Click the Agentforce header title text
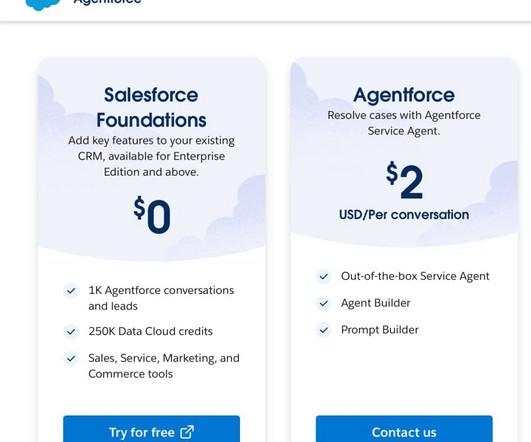The width and height of the screenshot is (531, 442). tap(107, 2)
